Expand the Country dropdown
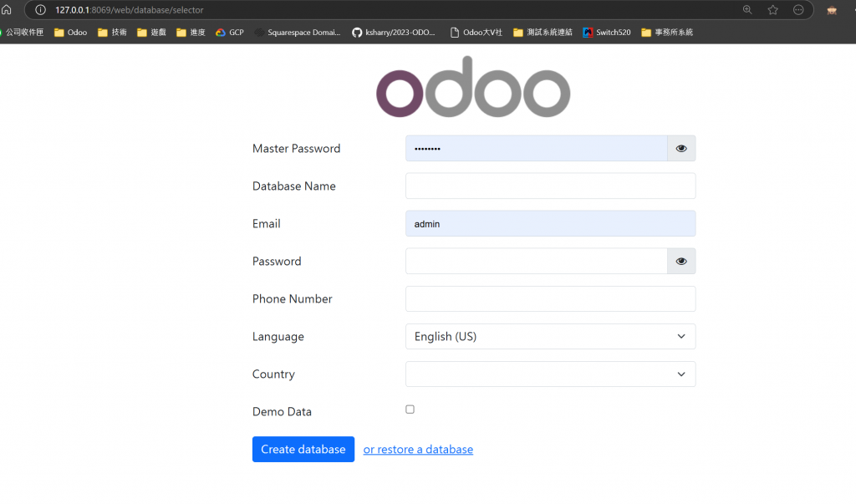 pyautogui.click(x=550, y=374)
